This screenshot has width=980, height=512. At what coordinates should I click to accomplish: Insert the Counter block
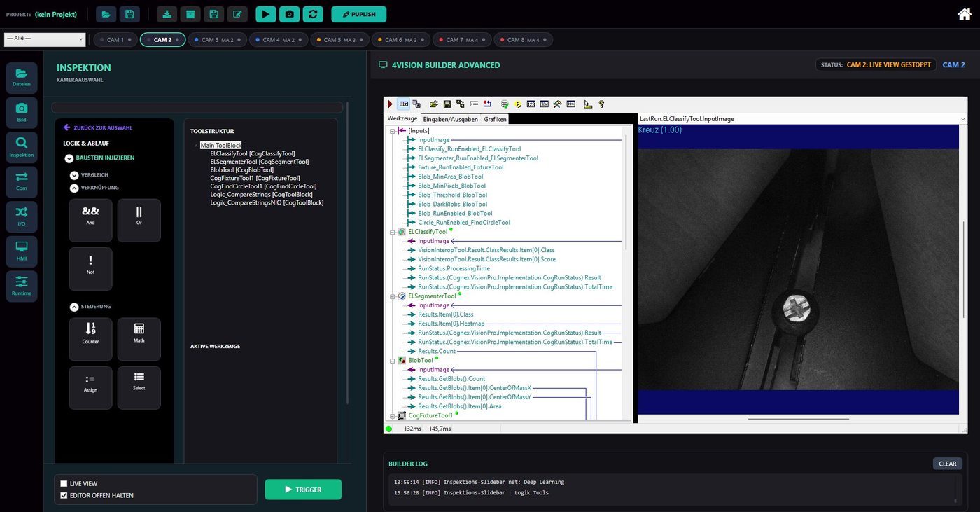[x=90, y=339]
